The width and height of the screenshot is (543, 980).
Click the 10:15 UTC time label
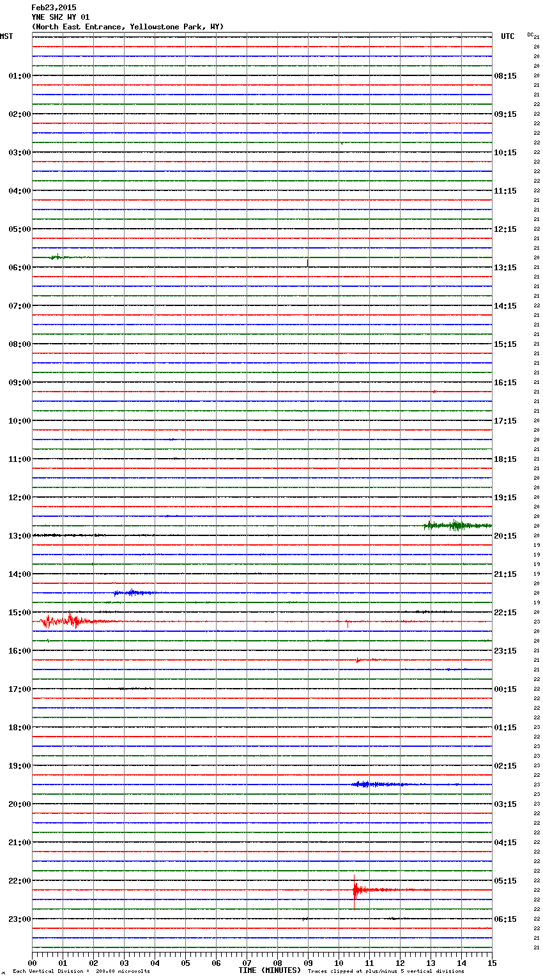click(x=505, y=153)
